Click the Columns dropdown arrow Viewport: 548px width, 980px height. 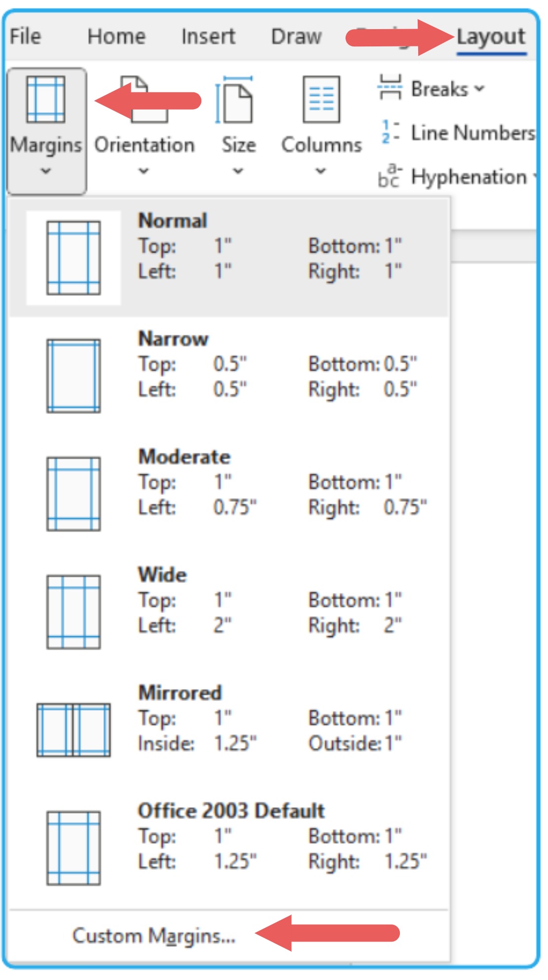(x=320, y=172)
